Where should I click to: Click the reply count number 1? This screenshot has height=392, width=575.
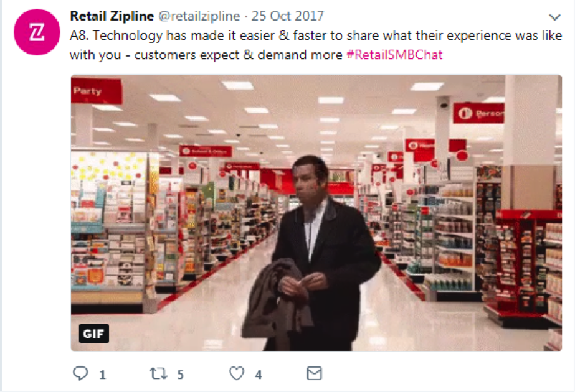pos(103,375)
